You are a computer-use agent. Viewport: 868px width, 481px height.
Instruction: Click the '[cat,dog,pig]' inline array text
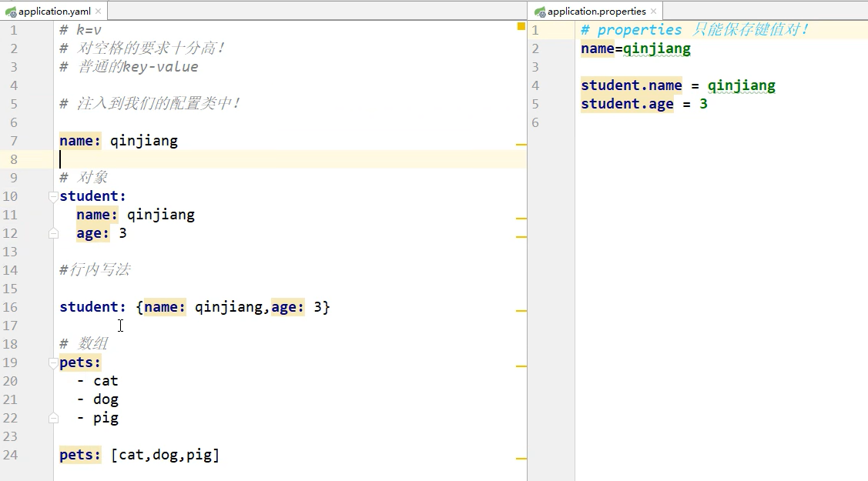(165, 455)
